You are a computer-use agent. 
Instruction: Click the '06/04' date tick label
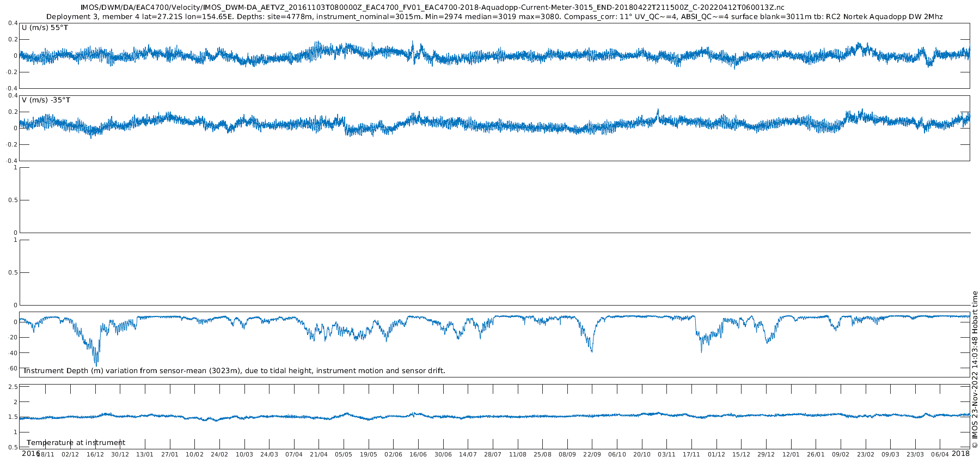coord(940,455)
